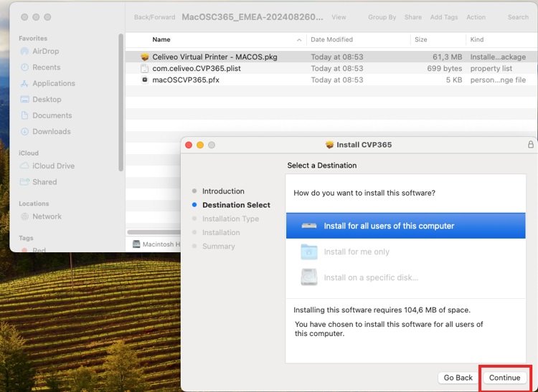Open Group By in Finder toolbar
The height and width of the screenshot is (392, 538).
pos(382,17)
